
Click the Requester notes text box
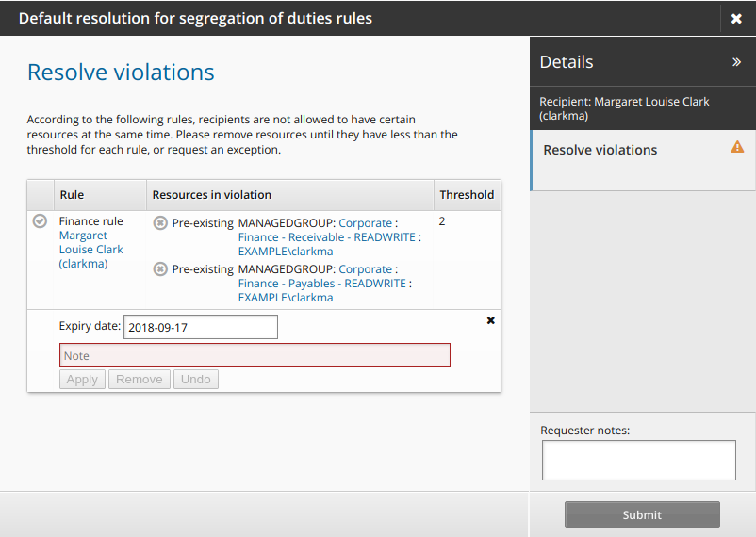pyautogui.click(x=638, y=460)
